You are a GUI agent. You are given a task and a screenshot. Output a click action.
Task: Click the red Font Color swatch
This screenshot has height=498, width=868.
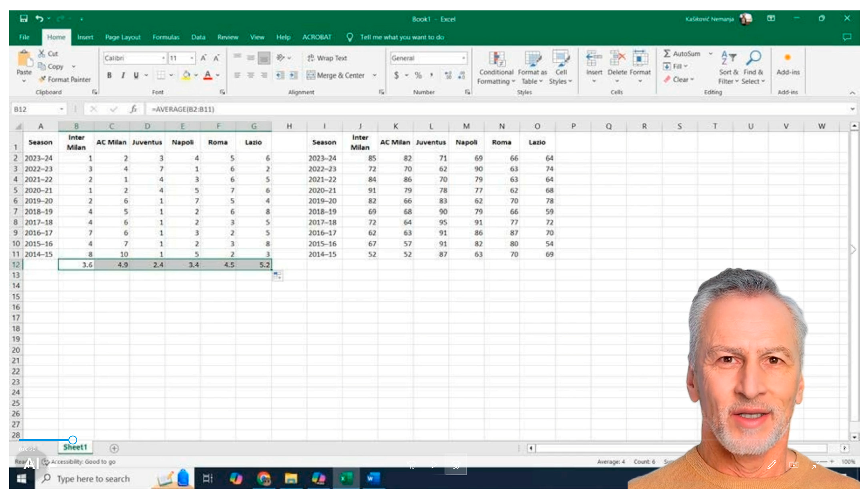pos(208,75)
